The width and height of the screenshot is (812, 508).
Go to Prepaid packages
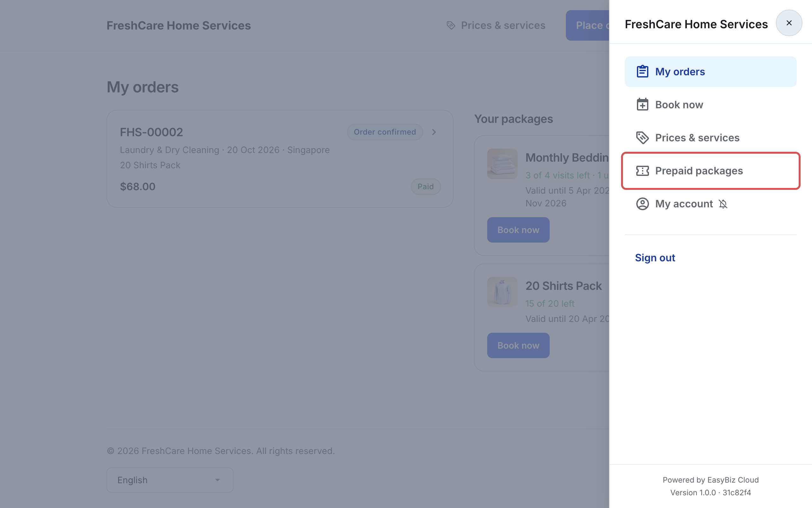[x=710, y=171]
